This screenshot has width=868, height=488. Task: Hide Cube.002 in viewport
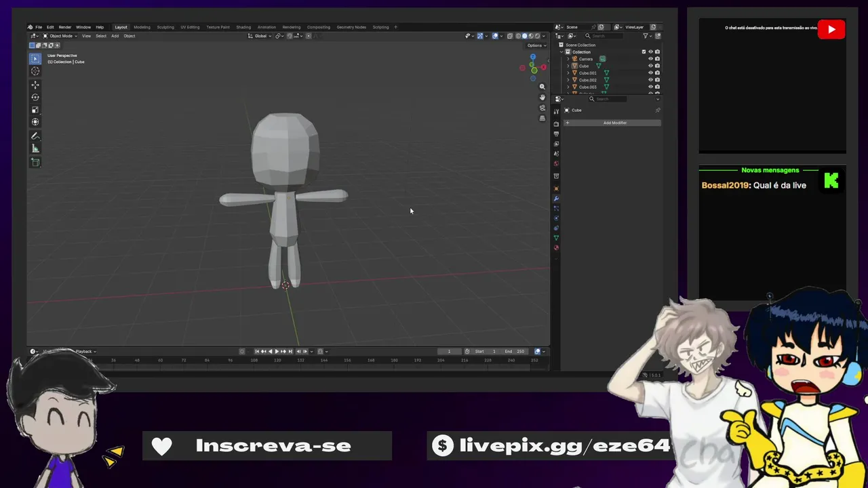click(x=650, y=80)
